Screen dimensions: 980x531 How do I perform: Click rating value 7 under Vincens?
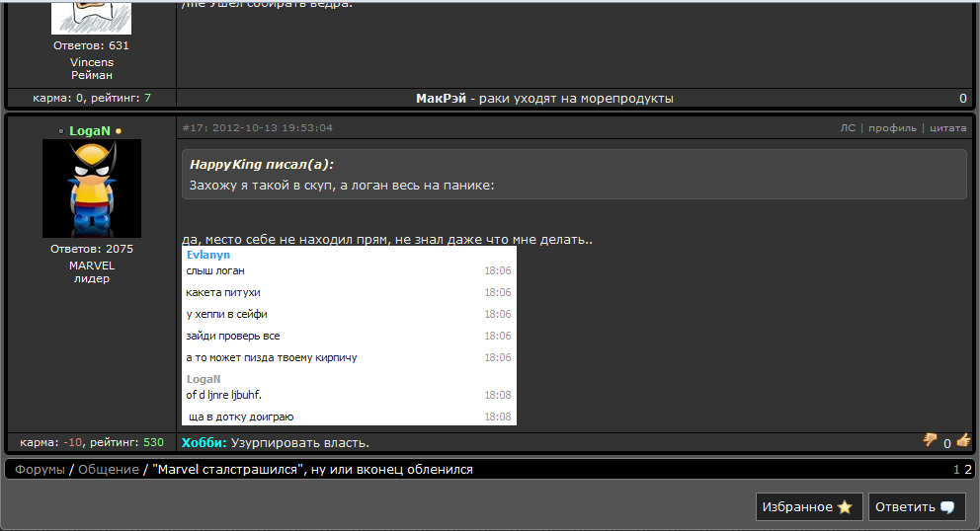tap(147, 98)
